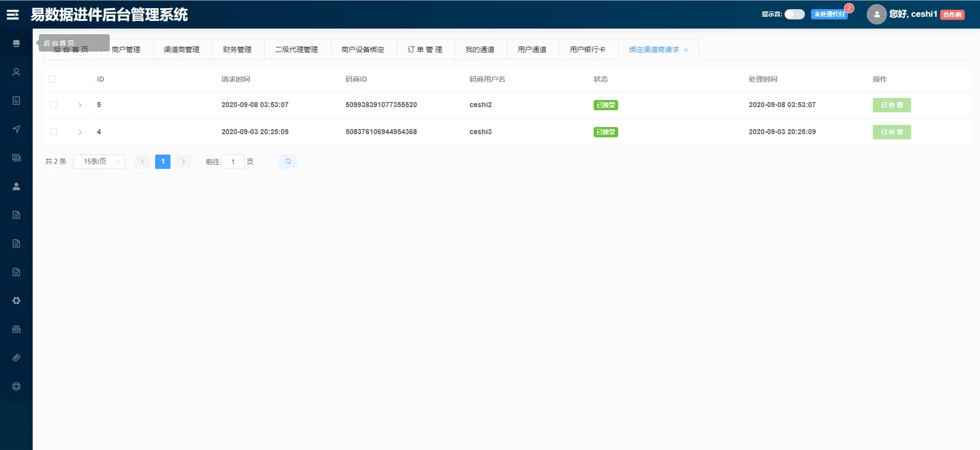Click the 状态 column header
Screen dimensions: 980x450
[x=601, y=79]
